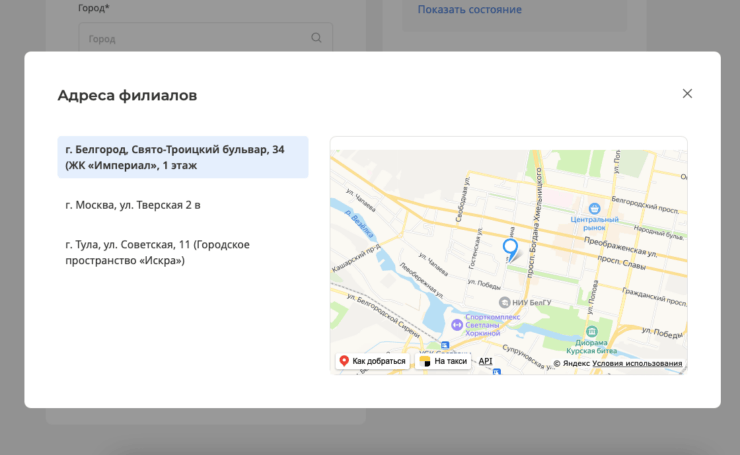Image resolution: width=740 pixels, height=455 pixels.
Task: Select the Тула, ул. Советская address
Action: click(x=157, y=253)
